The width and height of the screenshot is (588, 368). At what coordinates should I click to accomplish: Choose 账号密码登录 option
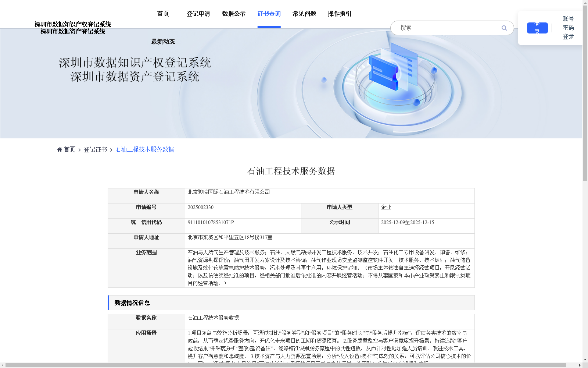pos(568,28)
